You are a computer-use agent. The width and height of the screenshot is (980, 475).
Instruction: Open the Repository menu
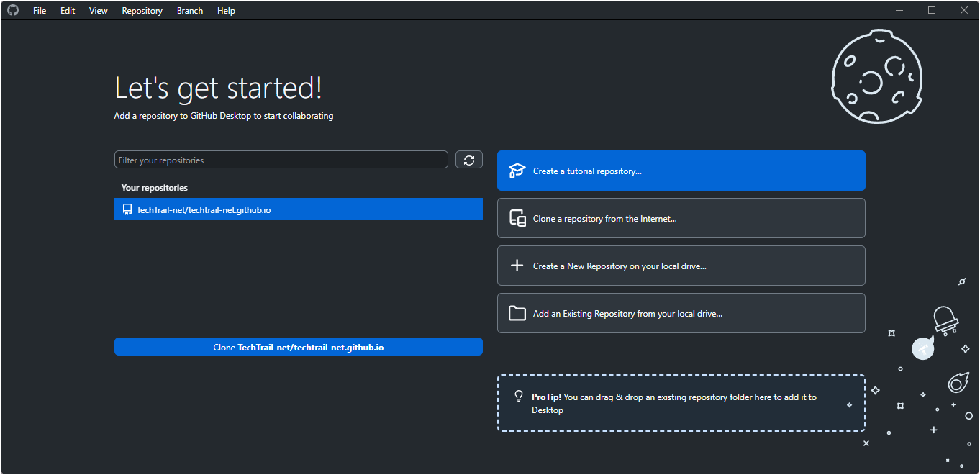[x=142, y=11]
